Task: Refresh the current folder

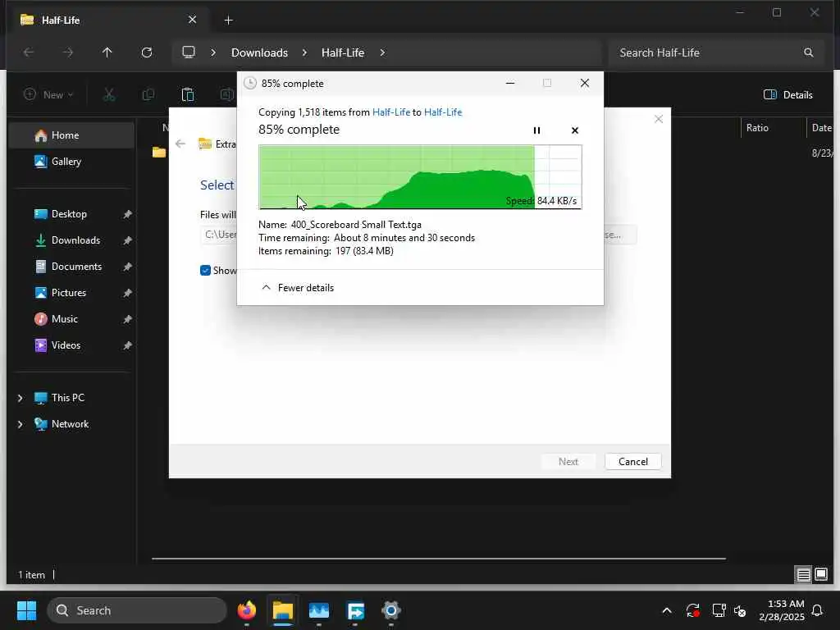Action: pyautogui.click(x=146, y=52)
